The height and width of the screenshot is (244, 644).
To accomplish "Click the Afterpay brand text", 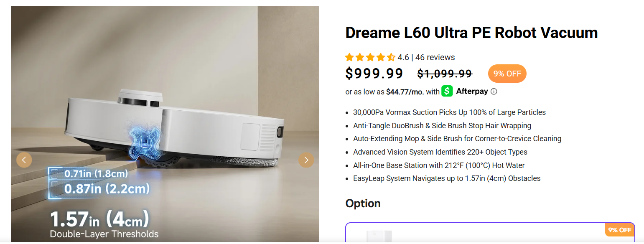I will [472, 91].
